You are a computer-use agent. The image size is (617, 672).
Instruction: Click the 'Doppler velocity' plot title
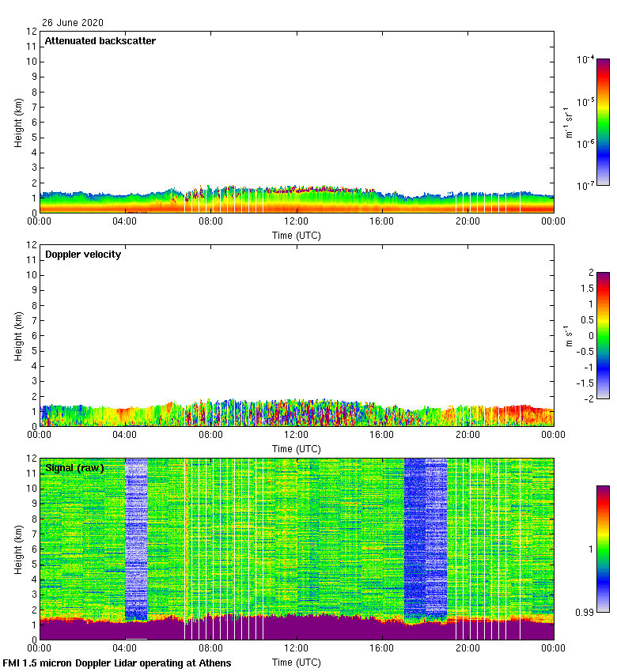pyautogui.click(x=83, y=255)
